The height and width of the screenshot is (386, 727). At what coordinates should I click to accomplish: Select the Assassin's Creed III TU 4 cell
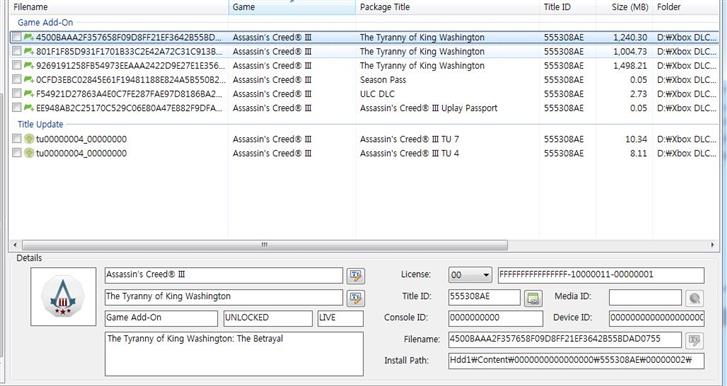409,153
